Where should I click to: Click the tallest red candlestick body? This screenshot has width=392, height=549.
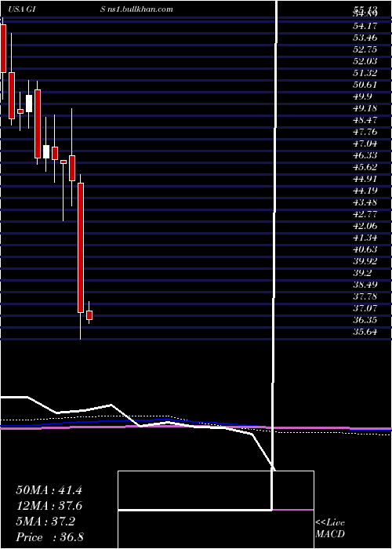(x=81, y=248)
